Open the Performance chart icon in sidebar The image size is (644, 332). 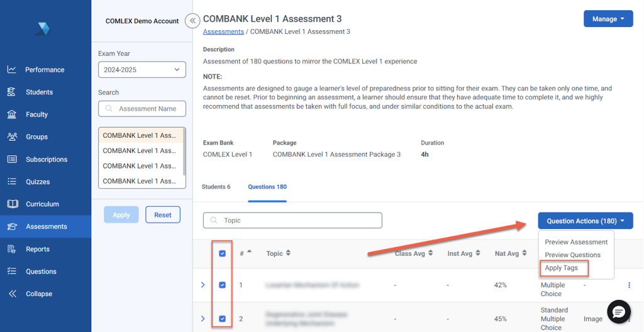click(11, 69)
